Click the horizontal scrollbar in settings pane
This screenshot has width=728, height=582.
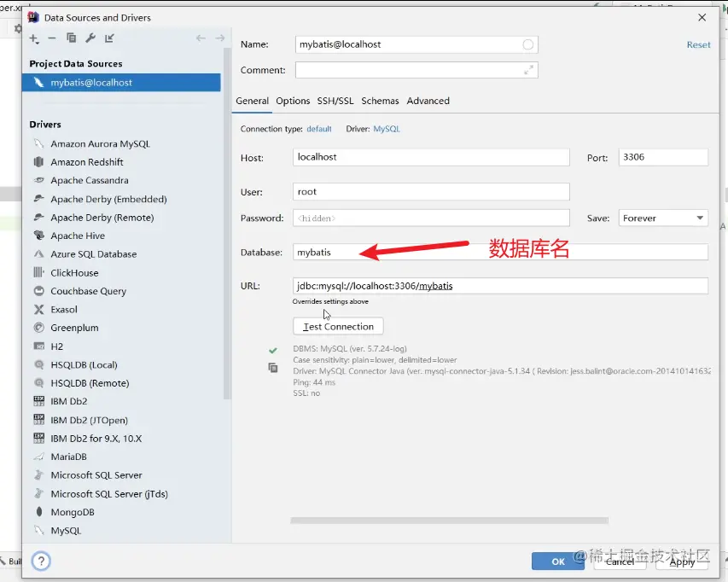tap(450, 521)
